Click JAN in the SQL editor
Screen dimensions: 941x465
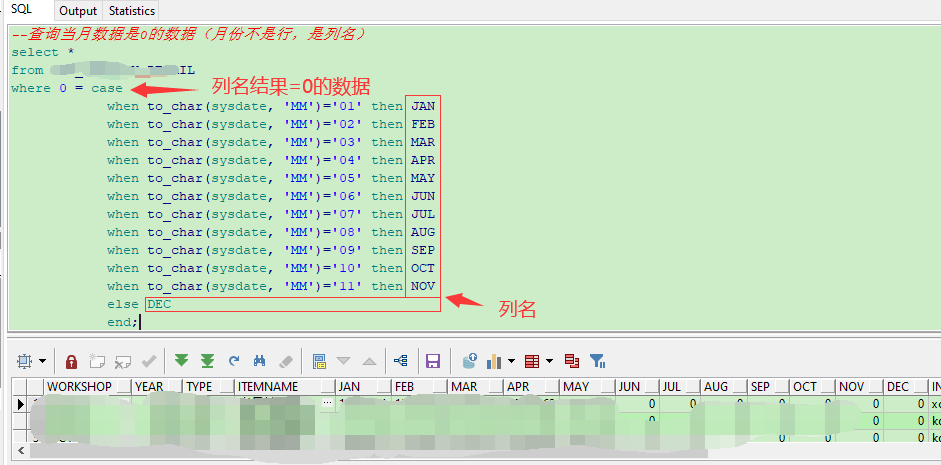click(x=423, y=106)
